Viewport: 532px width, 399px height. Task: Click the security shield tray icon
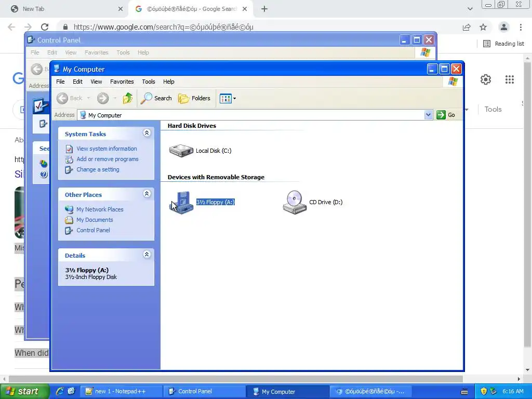[x=484, y=391]
